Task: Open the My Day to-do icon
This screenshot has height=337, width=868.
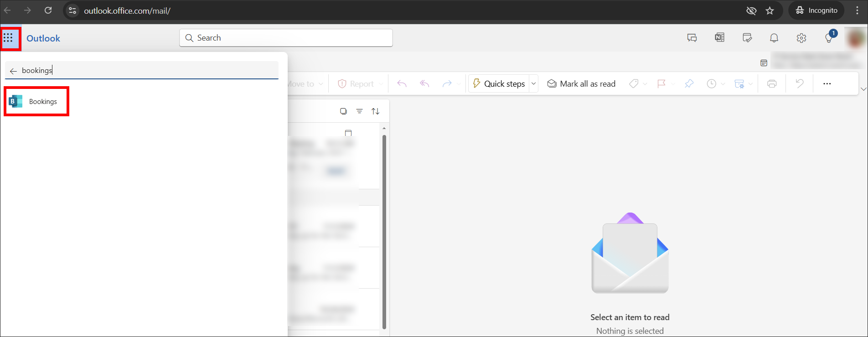Action: pyautogui.click(x=747, y=38)
